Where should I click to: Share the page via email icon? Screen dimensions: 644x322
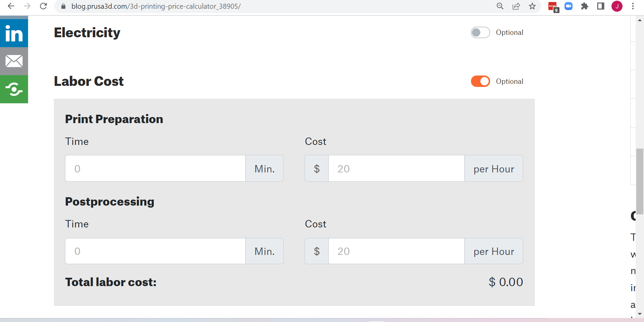point(14,61)
